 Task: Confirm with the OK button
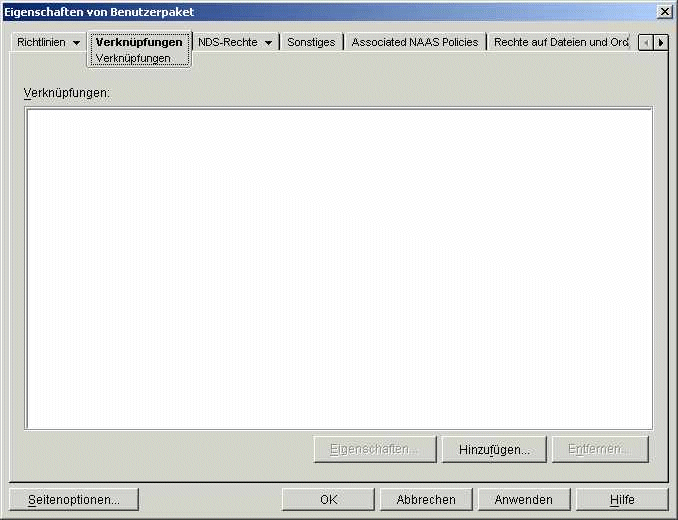(328, 500)
